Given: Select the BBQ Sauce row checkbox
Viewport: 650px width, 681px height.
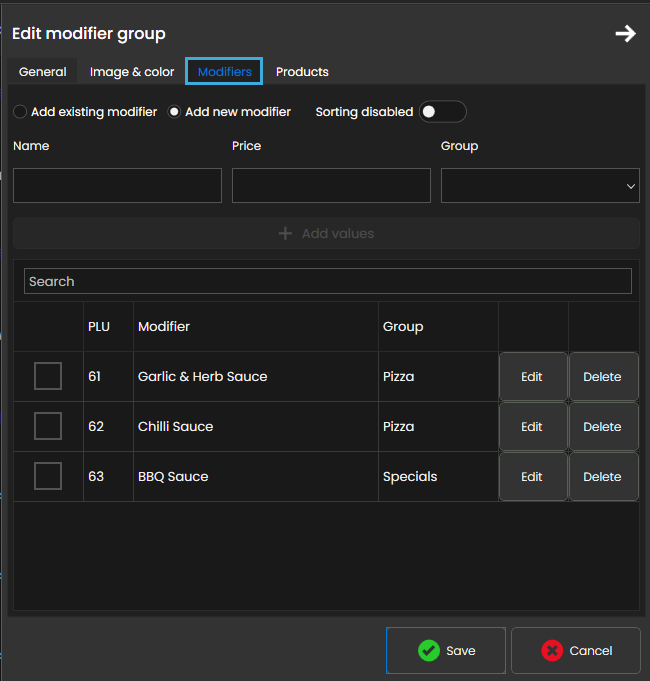Looking at the screenshot, I should [x=48, y=477].
